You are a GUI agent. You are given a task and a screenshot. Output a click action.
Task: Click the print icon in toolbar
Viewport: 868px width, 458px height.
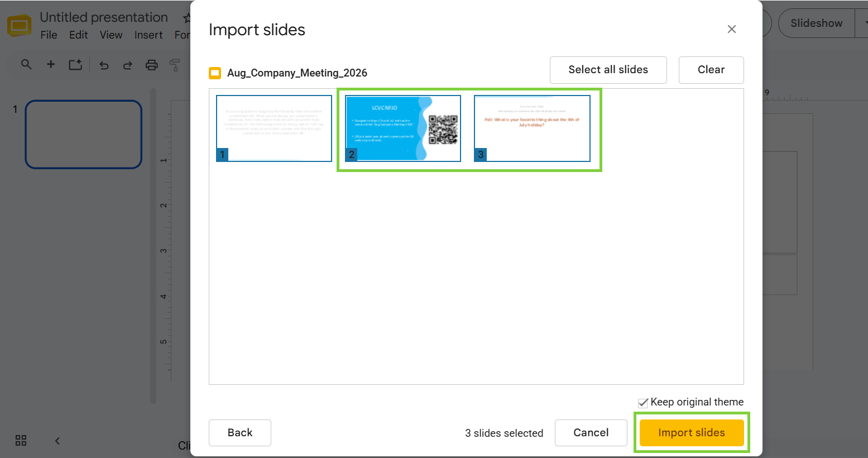(151, 65)
